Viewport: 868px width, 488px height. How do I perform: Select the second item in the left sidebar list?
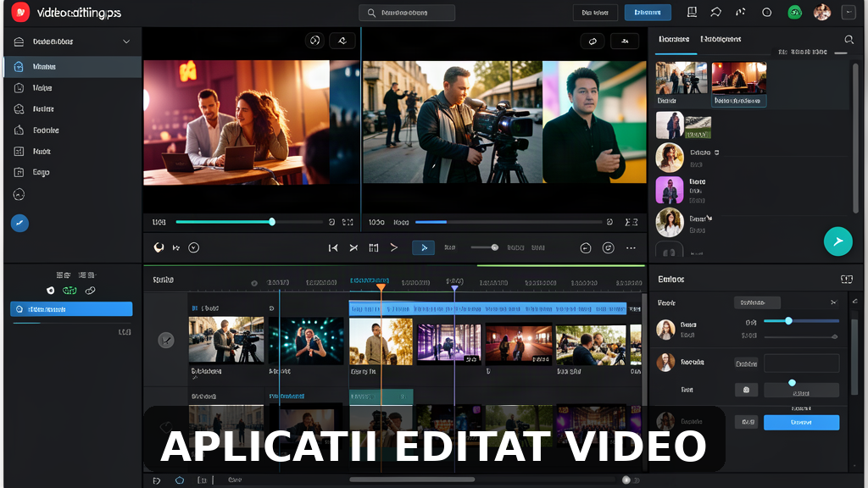pyautogui.click(x=73, y=87)
